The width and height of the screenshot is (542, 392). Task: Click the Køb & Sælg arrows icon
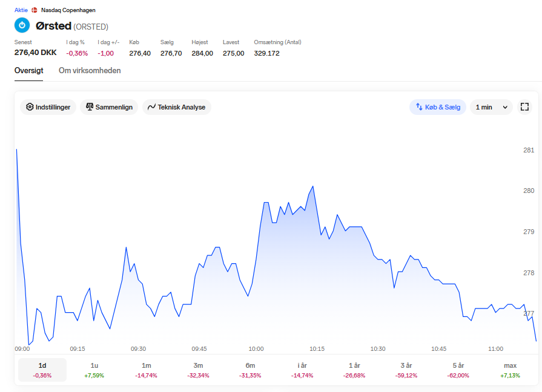coord(419,107)
